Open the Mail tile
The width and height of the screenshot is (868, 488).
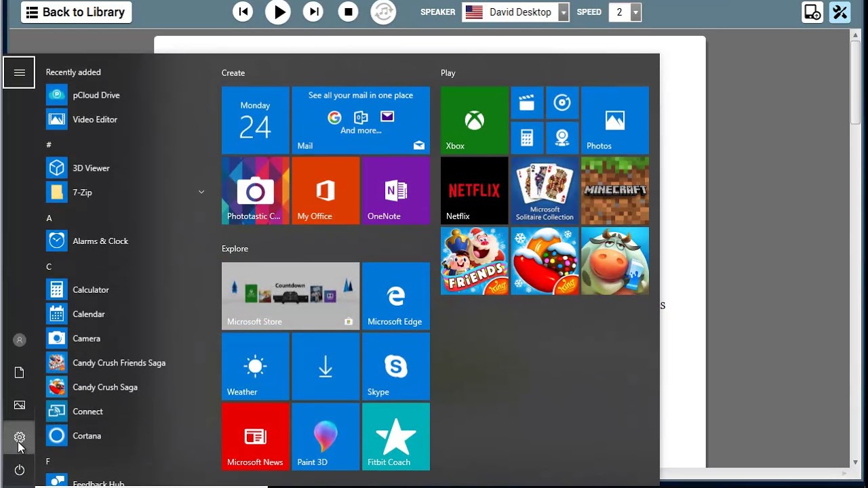click(x=361, y=120)
